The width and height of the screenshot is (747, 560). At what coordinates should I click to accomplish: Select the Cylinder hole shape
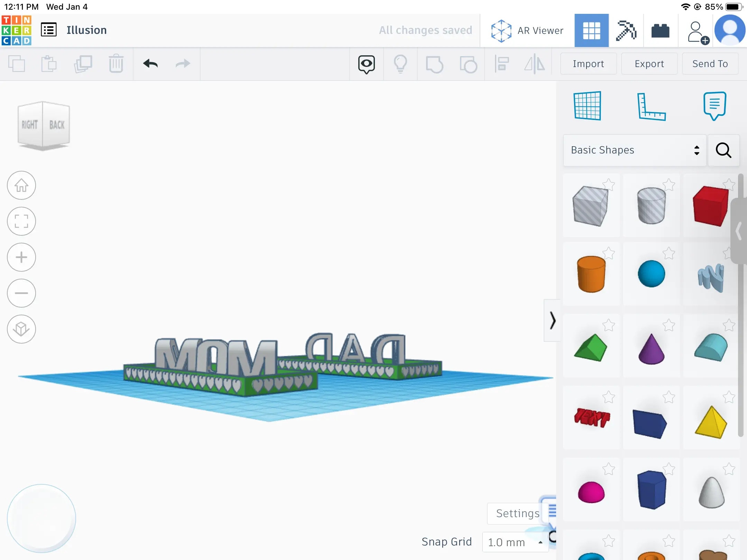point(652,206)
